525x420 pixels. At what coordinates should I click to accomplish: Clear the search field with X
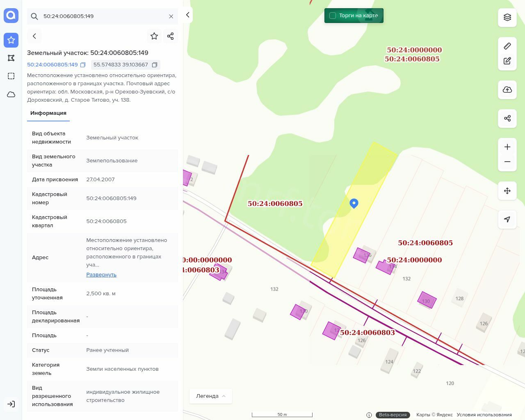coord(171,16)
